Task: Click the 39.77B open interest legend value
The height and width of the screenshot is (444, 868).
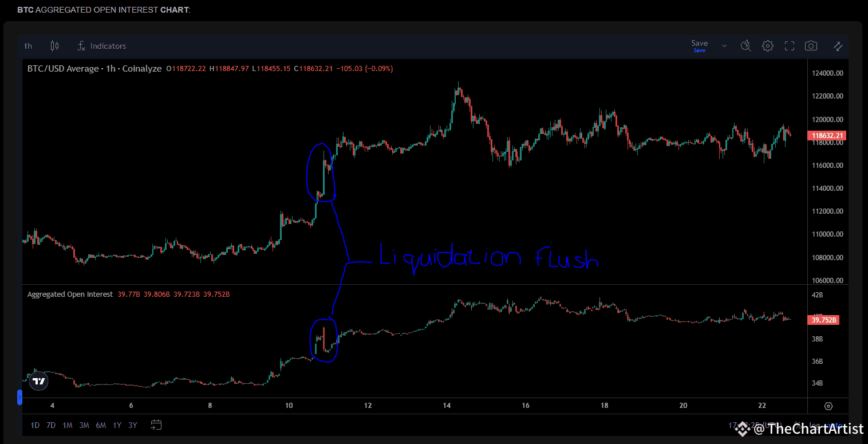Action: click(x=129, y=294)
